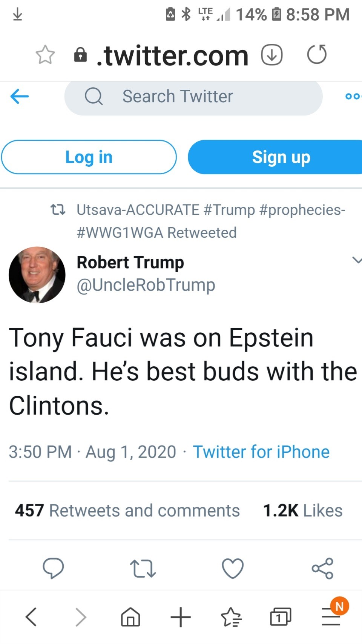Tap the download icon beside the URL
Image resolution: width=362 pixels, height=644 pixels.
[x=272, y=55]
